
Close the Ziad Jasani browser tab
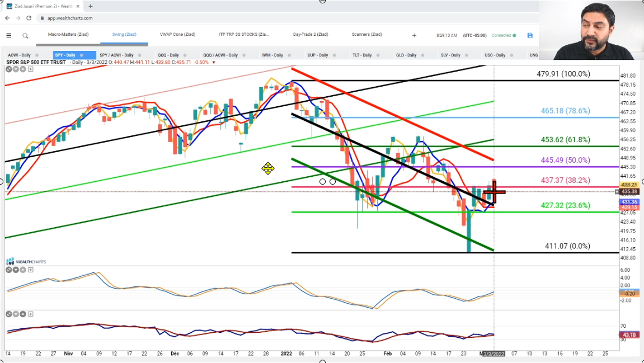78,6
